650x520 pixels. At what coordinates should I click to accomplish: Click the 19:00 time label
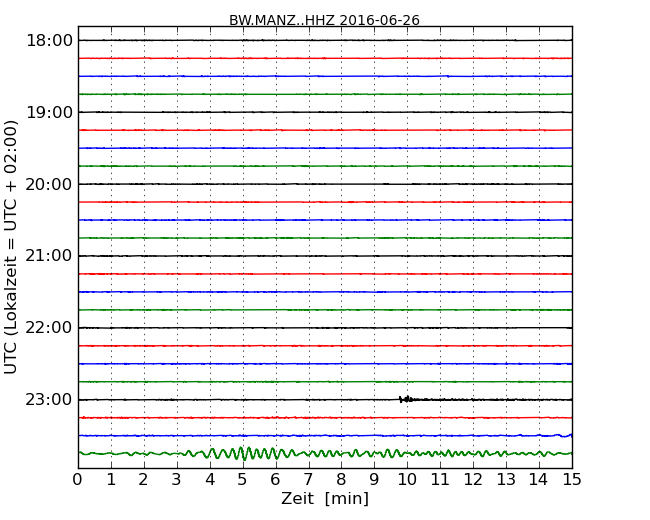pyautogui.click(x=49, y=112)
